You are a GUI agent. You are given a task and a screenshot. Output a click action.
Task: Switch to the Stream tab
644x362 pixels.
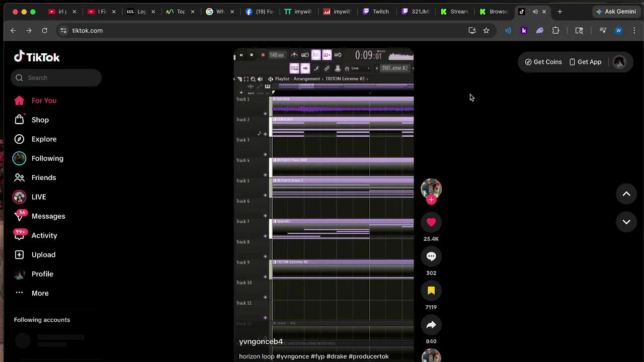pos(455,12)
